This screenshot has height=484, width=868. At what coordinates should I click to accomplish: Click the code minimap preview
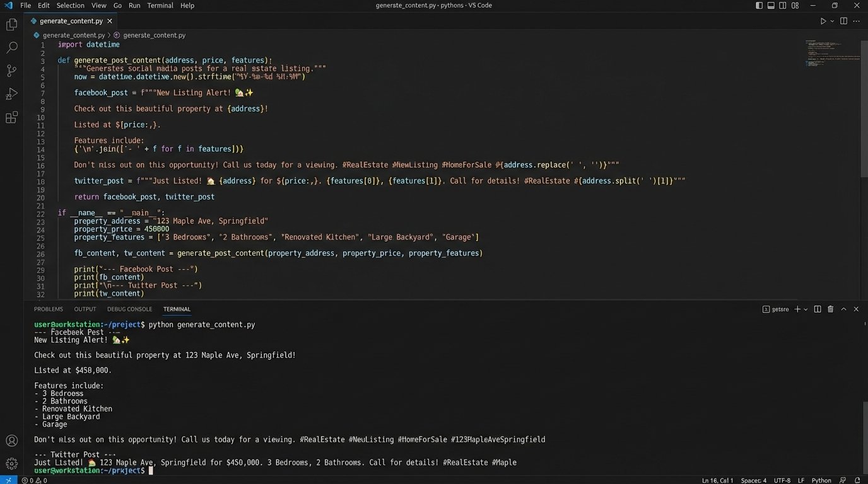click(x=832, y=54)
